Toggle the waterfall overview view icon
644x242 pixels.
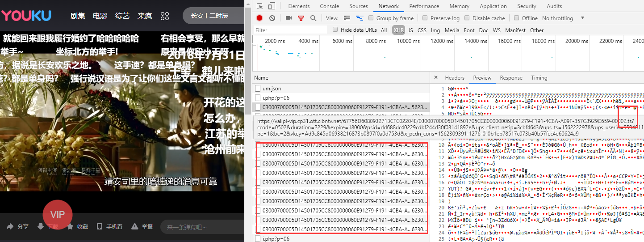[359, 18]
